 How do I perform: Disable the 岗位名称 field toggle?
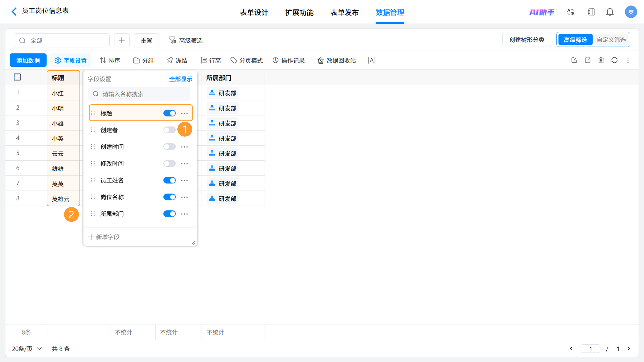click(x=170, y=197)
